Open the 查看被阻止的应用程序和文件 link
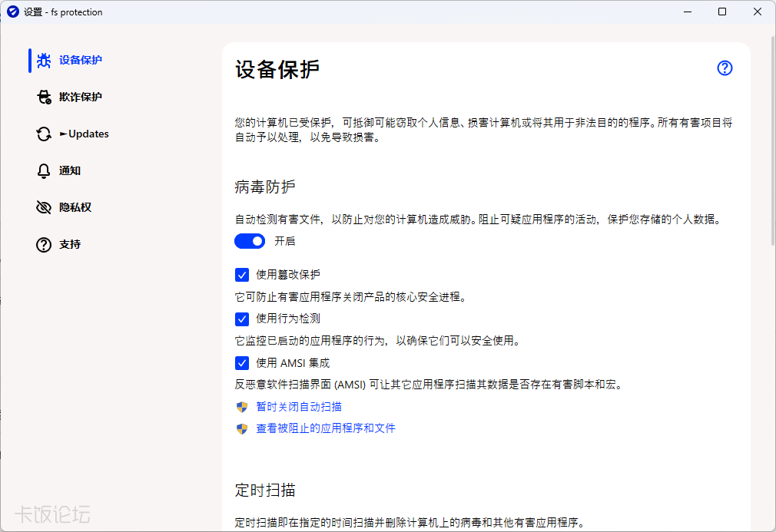This screenshot has width=776, height=532. tap(326, 428)
